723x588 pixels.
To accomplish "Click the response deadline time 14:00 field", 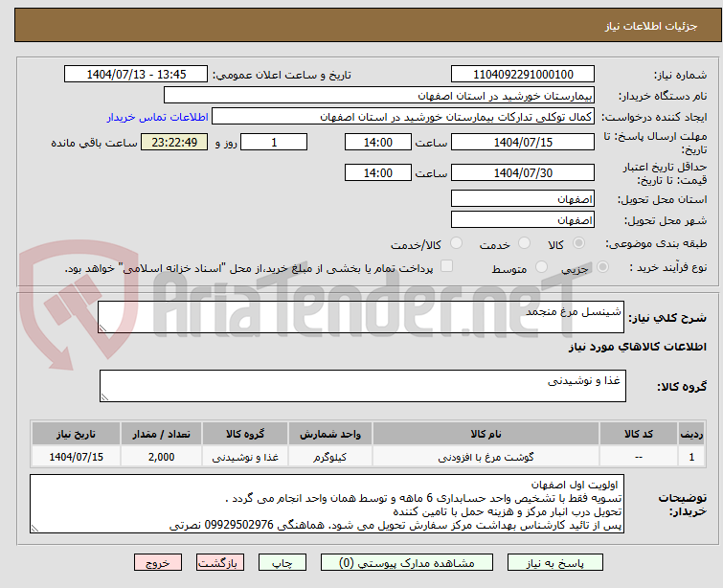I will click(x=377, y=142).
